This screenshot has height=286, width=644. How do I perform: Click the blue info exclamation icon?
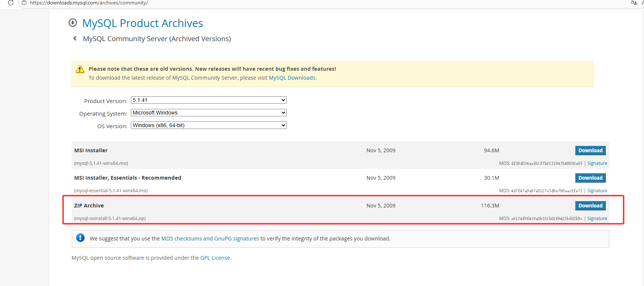coord(80,238)
